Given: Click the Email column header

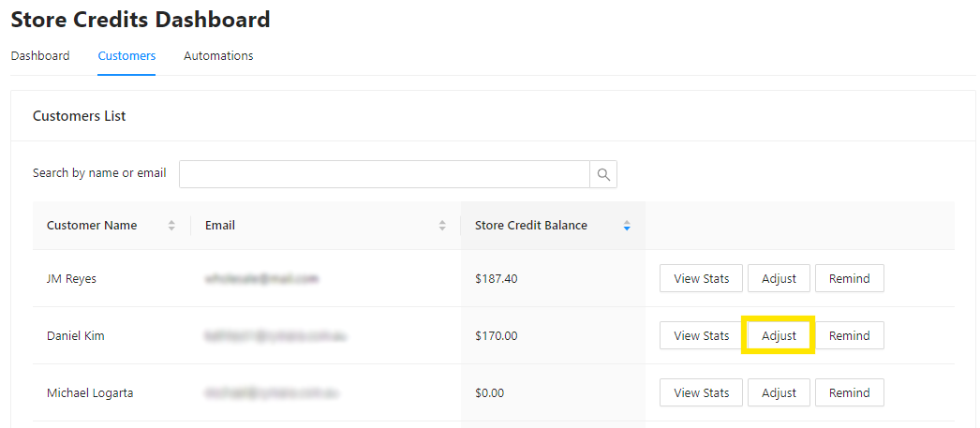Looking at the screenshot, I should pos(326,226).
